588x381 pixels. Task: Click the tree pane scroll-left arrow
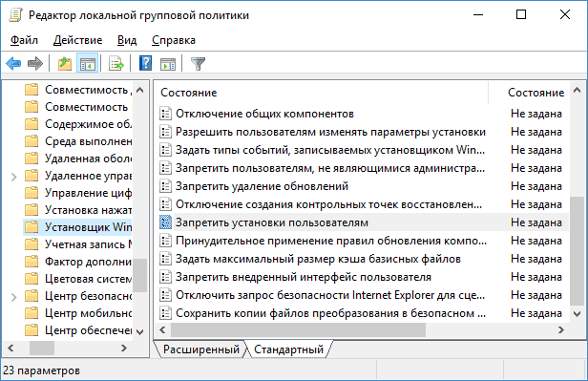tap(10, 349)
